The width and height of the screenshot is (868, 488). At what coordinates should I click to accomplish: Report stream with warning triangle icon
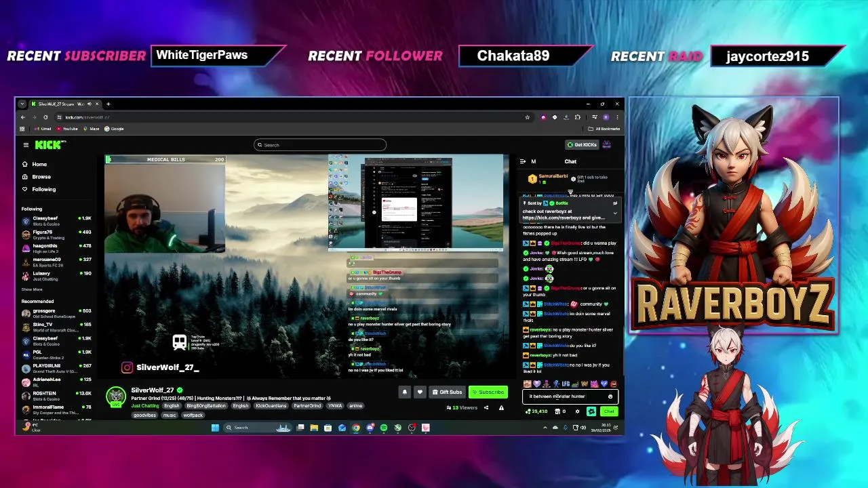[501, 407]
